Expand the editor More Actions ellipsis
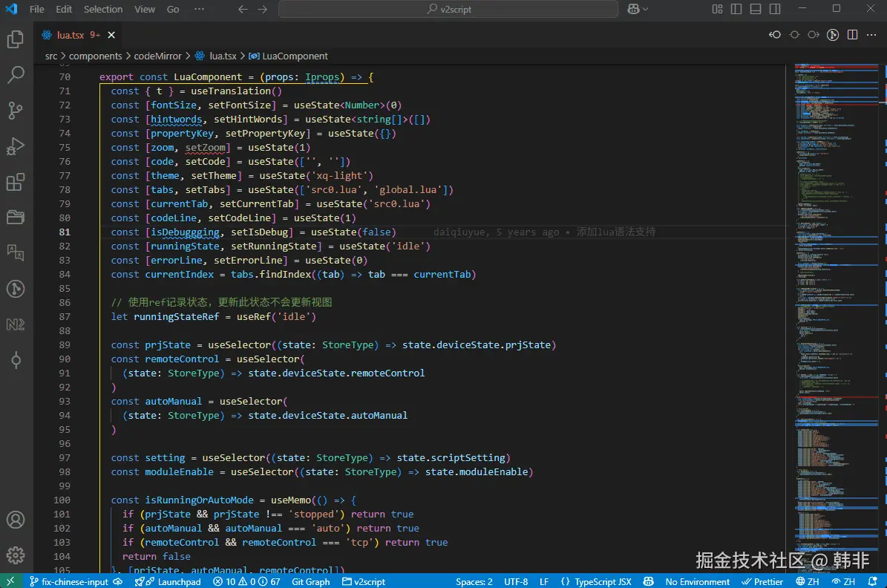The image size is (887, 588). click(872, 35)
